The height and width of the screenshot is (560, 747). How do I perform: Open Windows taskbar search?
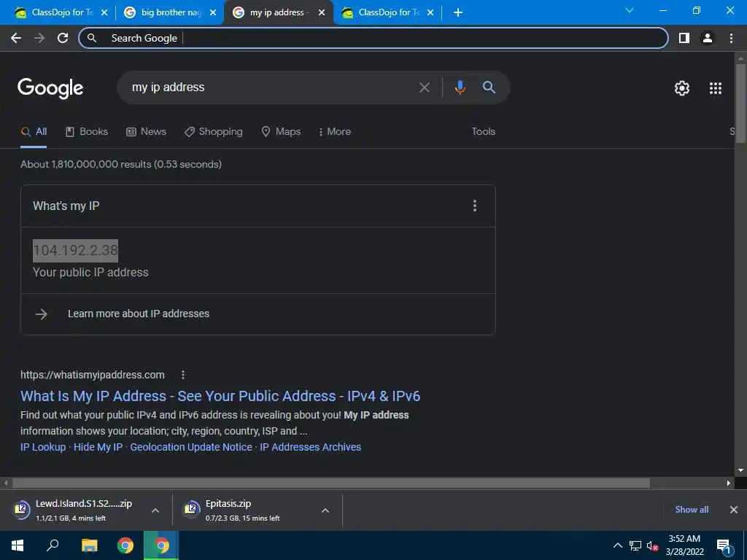tap(53, 545)
